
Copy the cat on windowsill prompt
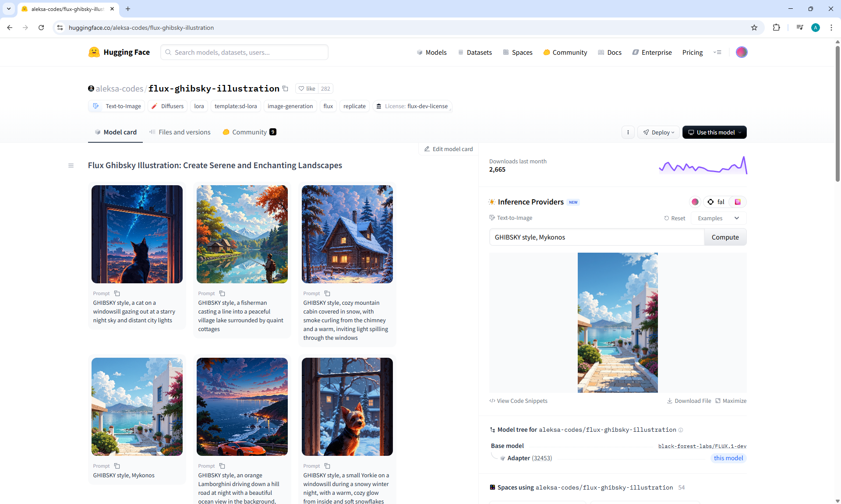[x=117, y=293]
